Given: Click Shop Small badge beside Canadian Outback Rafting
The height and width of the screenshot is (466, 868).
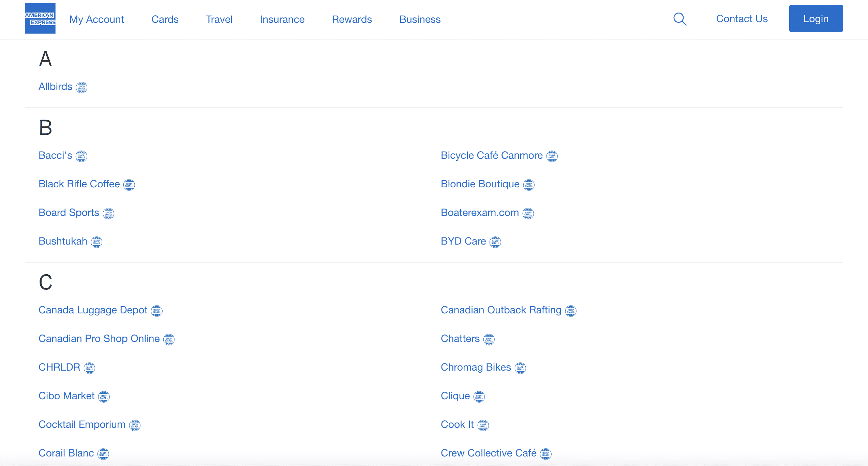Looking at the screenshot, I should [x=571, y=311].
